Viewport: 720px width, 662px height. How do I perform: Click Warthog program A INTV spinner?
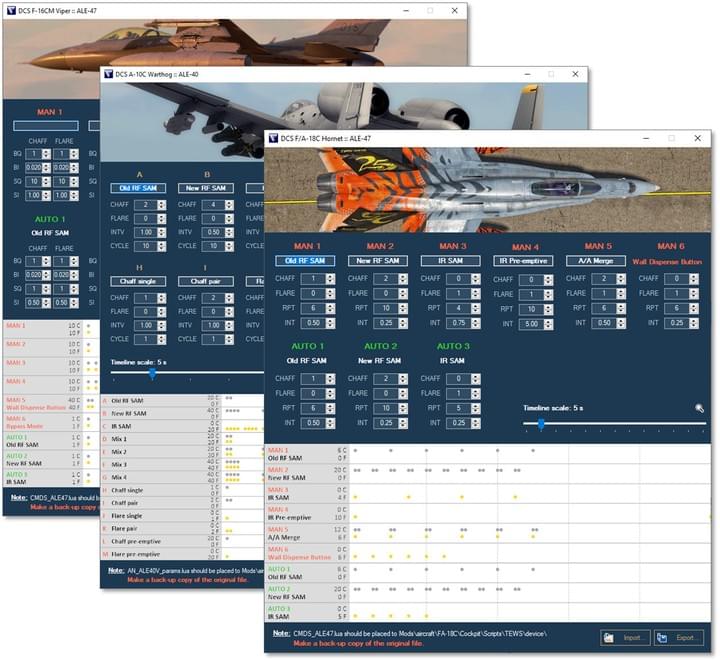coord(150,233)
